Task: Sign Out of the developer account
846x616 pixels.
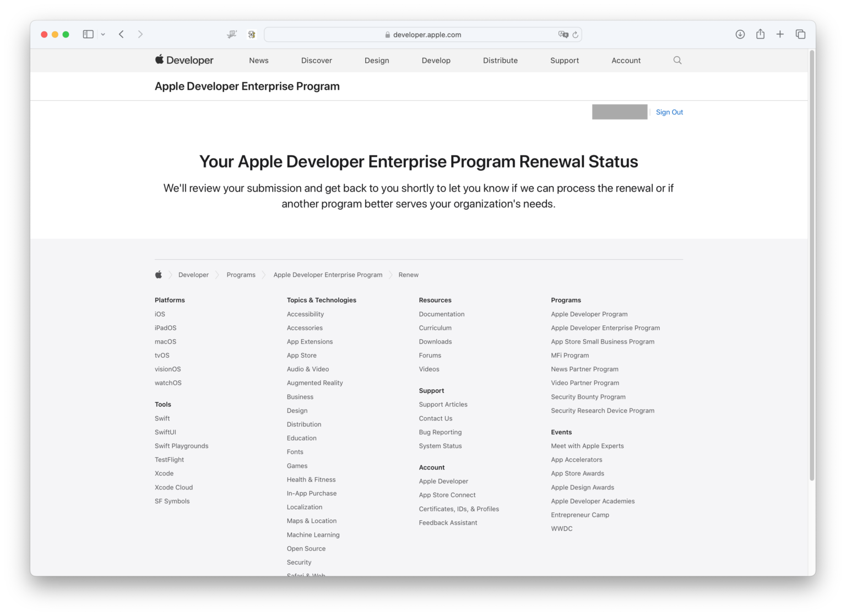Action: 669,112
